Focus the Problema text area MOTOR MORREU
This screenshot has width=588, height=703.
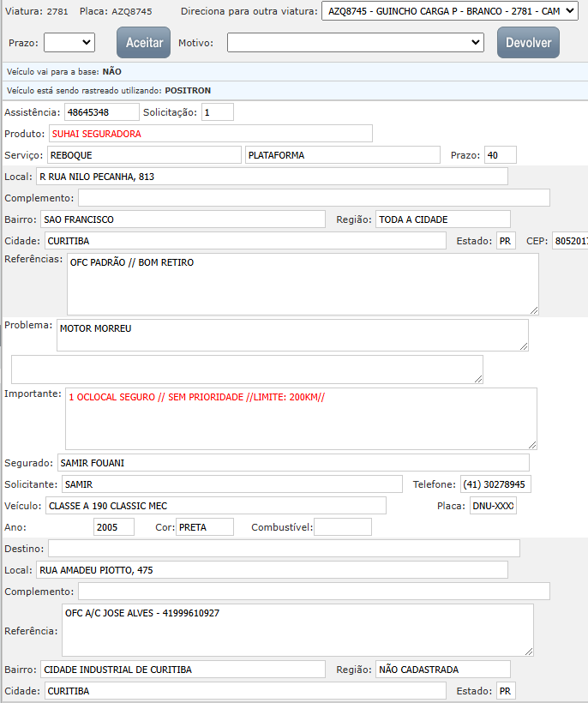pos(292,335)
